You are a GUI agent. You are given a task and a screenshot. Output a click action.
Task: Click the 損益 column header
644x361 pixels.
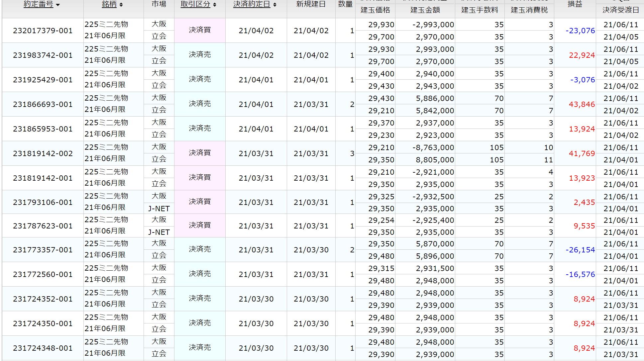click(x=575, y=4)
